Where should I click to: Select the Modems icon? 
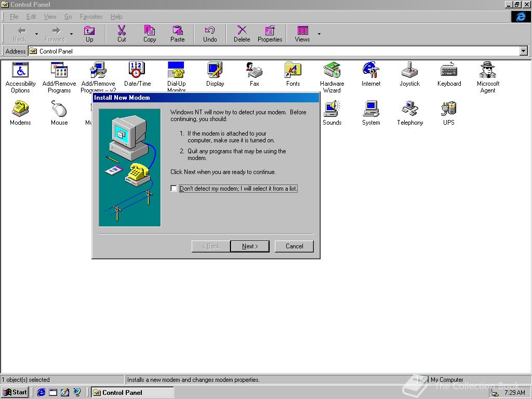pyautogui.click(x=20, y=113)
